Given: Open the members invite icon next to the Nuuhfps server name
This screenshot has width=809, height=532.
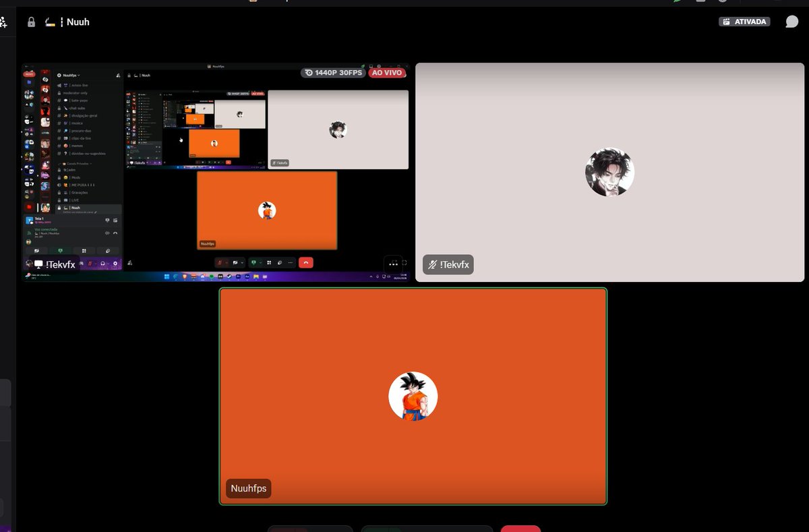Looking at the screenshot, I should point(118,76).
